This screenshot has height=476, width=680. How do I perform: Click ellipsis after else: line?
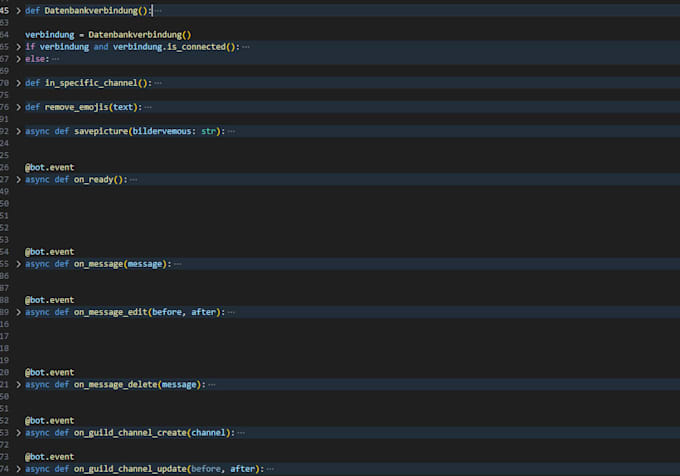(x=56, y=59)
